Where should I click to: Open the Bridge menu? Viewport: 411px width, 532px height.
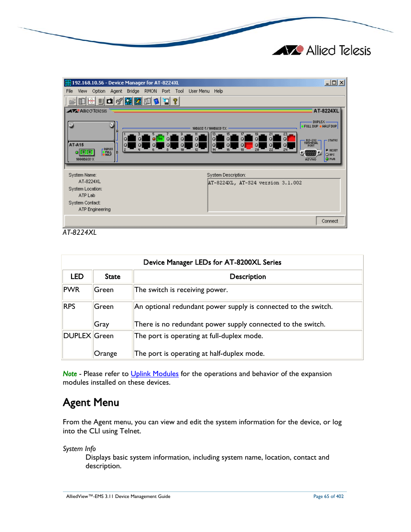(133, 91)
